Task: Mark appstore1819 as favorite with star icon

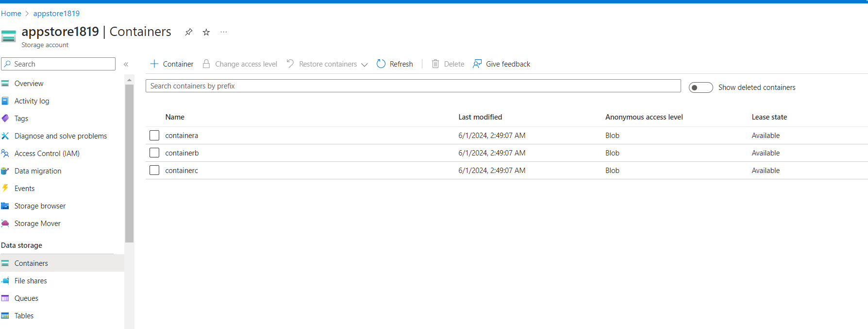Action: (x=206, y=32)
